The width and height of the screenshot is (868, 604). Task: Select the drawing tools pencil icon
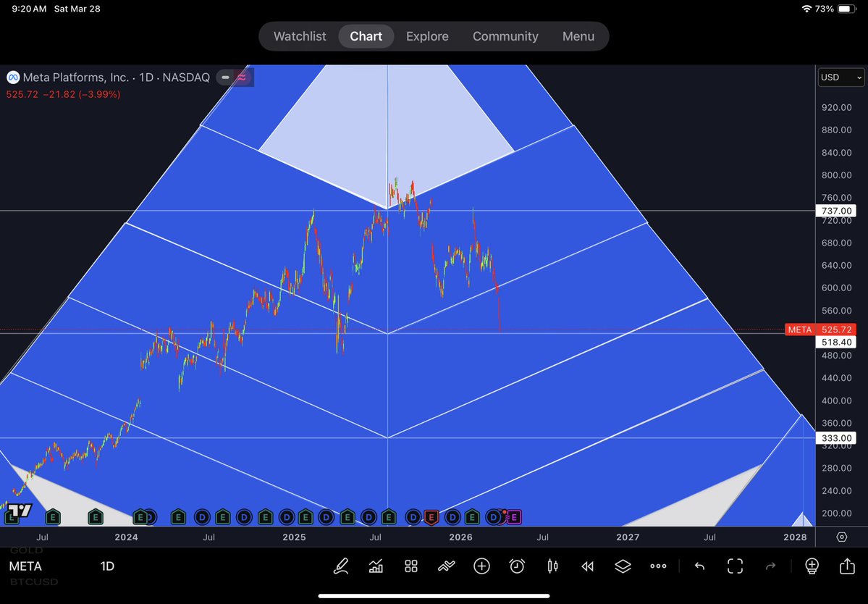pyautogui.click(x=341, y=566)
